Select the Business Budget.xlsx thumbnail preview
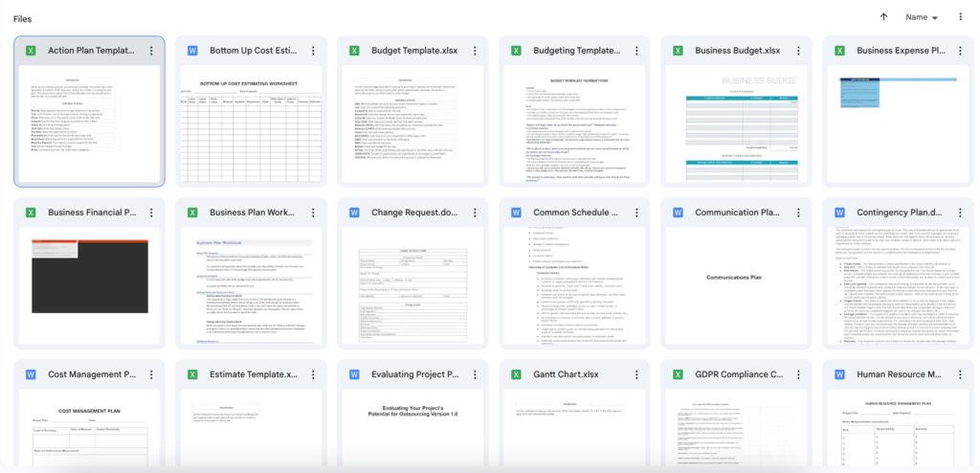The width and height of the screenshot is (980, 473). [x=737, y=124]
